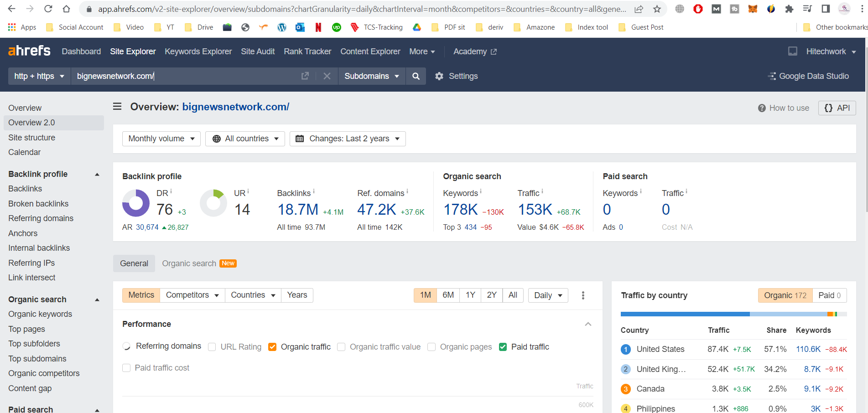Open the Monthly volume dropdown

[161, 139]
